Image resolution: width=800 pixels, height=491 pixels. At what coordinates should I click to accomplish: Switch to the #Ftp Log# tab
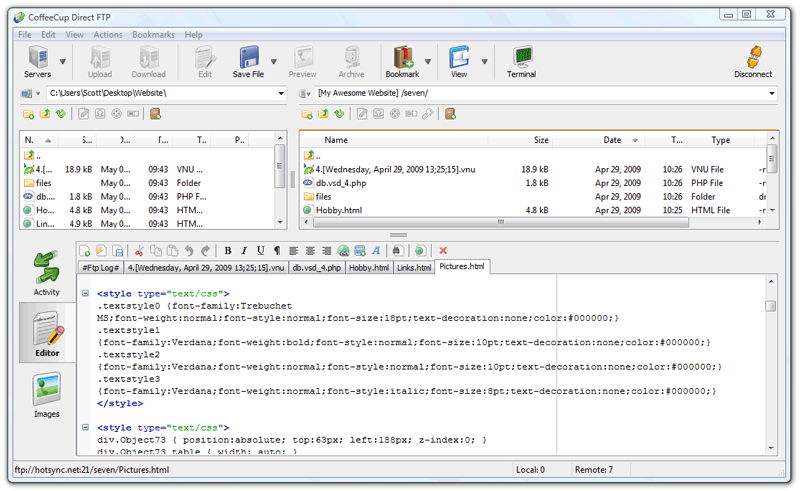click(x=101, y=267)
